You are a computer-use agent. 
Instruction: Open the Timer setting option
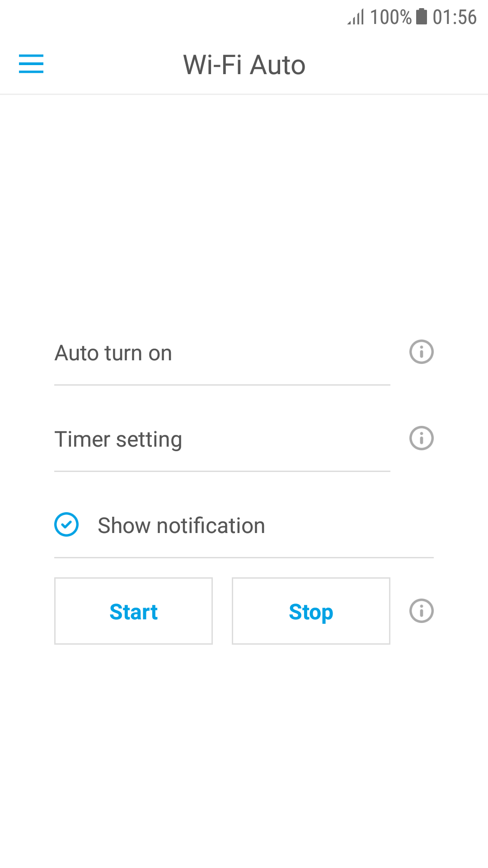(x=118, y=439)
